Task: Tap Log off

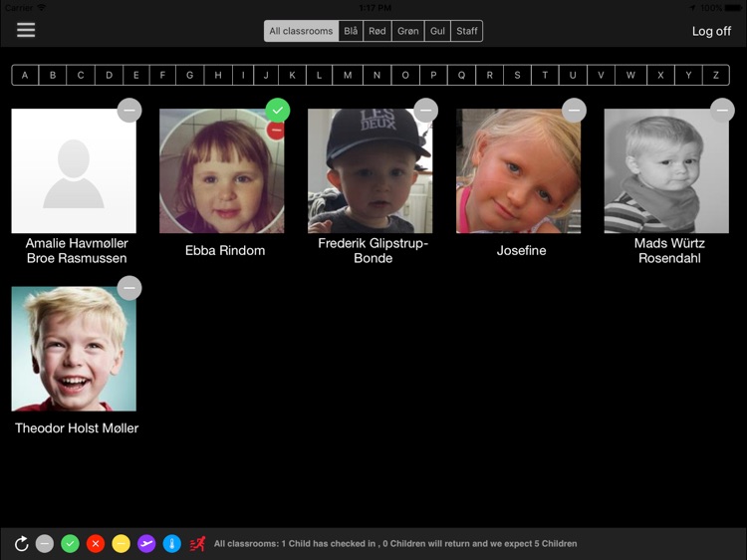Action: pyautogui.click(x=711, y=32)
